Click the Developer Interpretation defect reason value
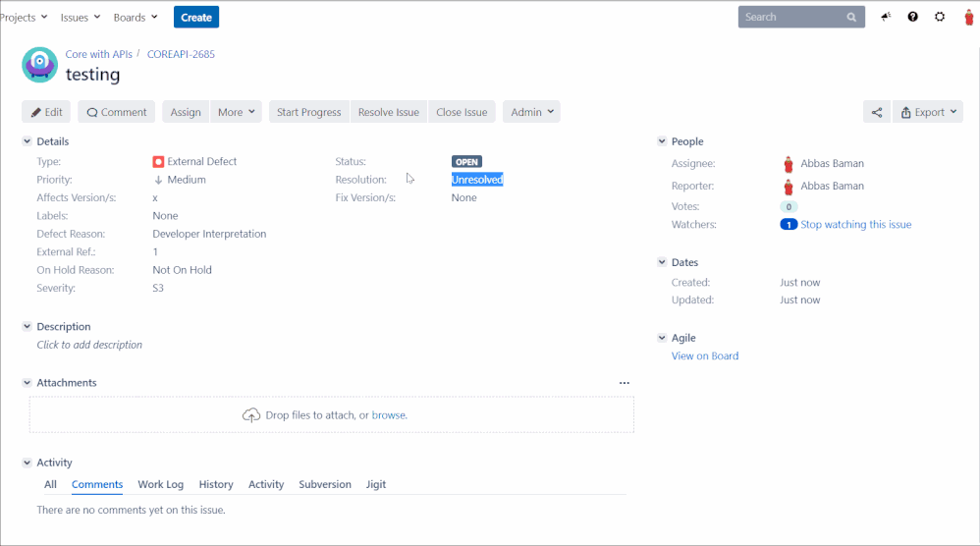980x546 pixels. coord(209,234)
